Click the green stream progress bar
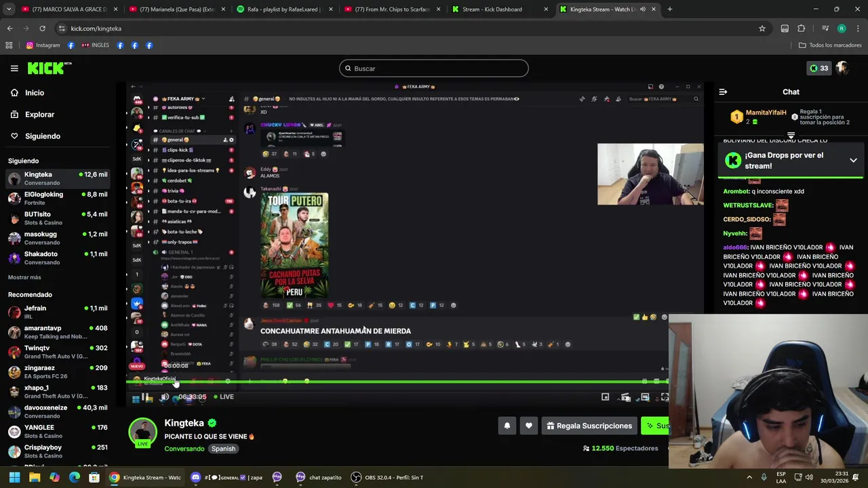The image size is (868, 488). coord(397,382)
